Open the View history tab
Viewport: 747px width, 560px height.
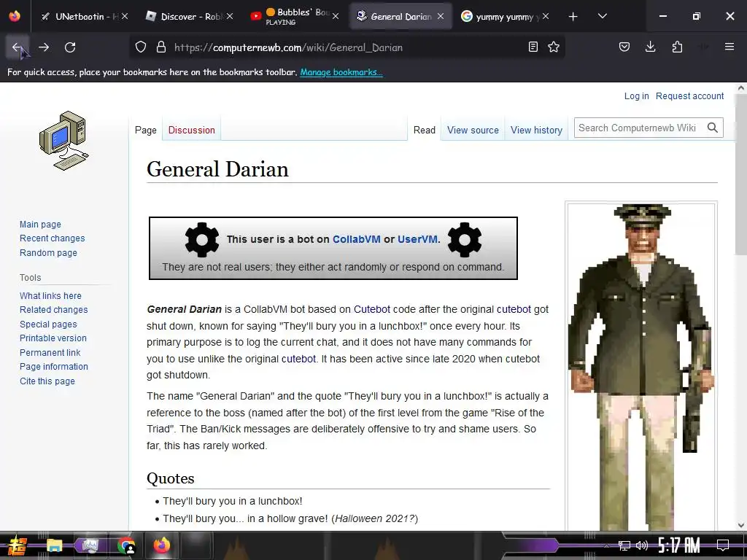pos(536,130)
